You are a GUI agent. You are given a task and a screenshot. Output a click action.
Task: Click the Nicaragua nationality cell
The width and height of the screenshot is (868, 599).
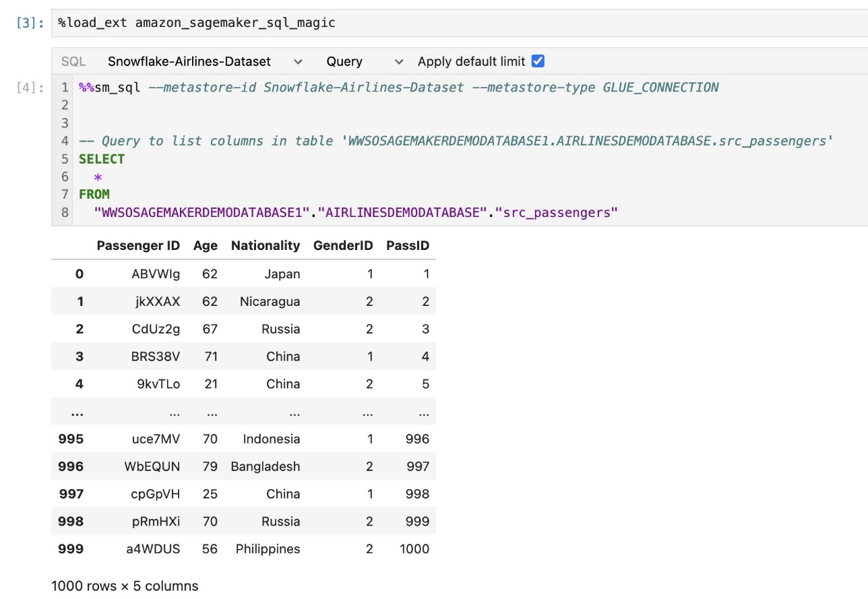(x=270, y=302)
